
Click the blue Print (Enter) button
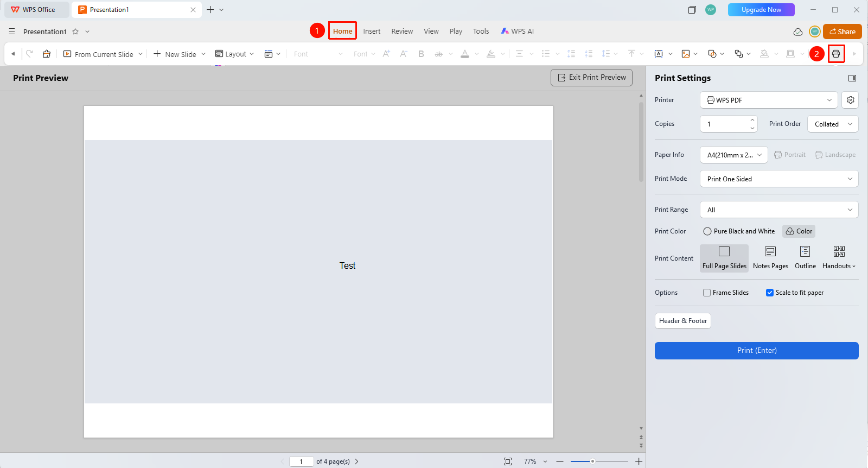pos(757,351)
